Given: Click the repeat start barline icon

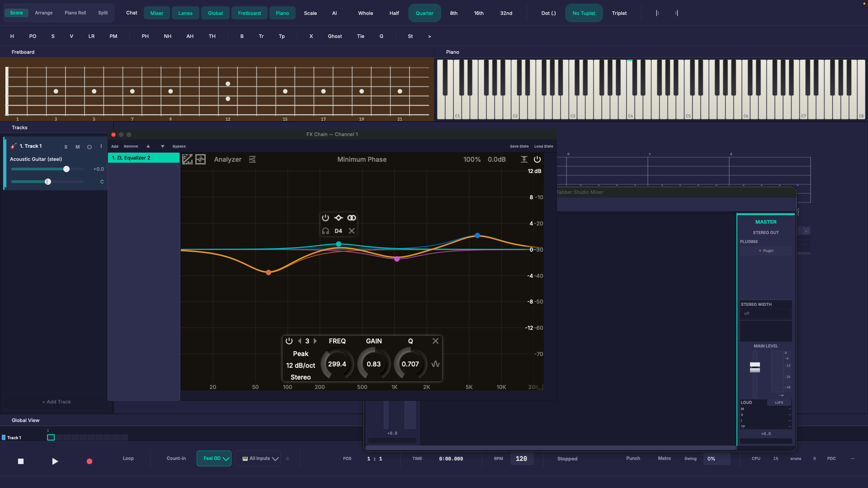Looking at the screenshot, I should tap(657, 13).
